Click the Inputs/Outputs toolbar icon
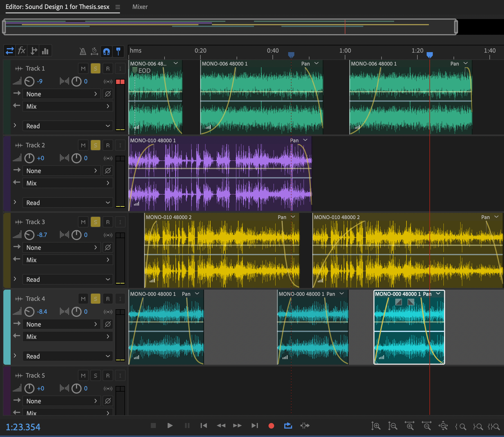The image size is (504, 437). 10,51
